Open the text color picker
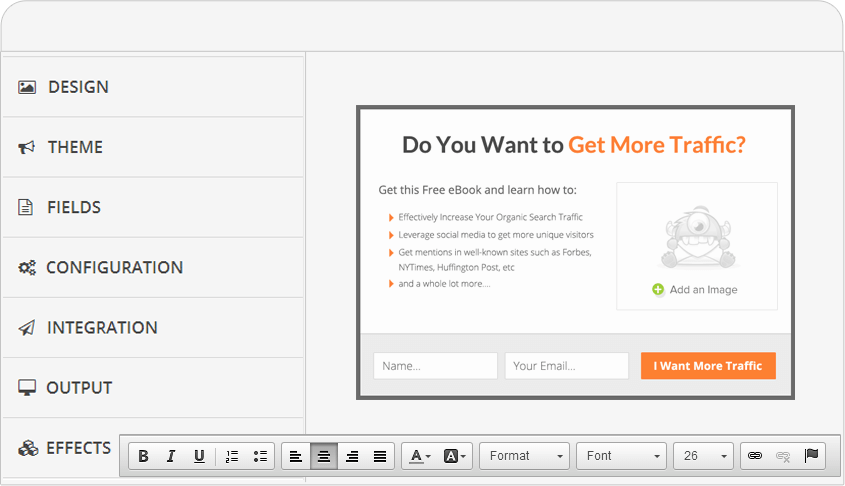The height and width of the screenshot is (486, 845). pyautogui.click(x=420, y=456)
